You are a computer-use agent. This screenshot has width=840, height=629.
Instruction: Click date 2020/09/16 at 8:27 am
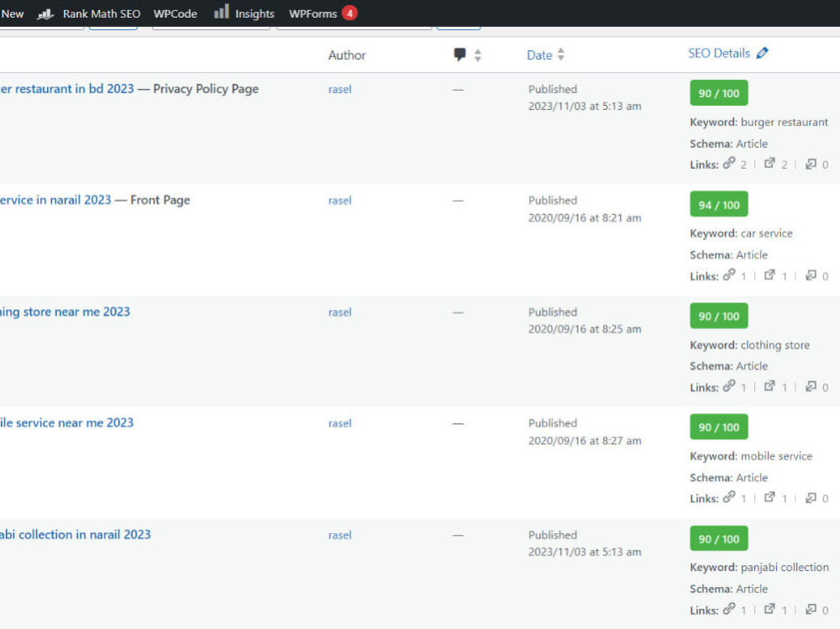coord(585,440)
